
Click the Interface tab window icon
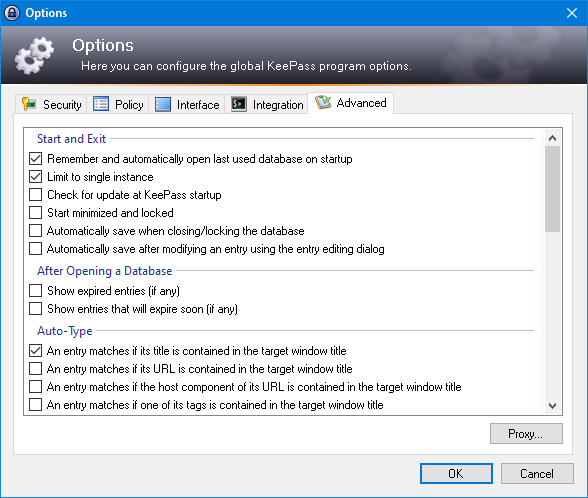point(163,104)
